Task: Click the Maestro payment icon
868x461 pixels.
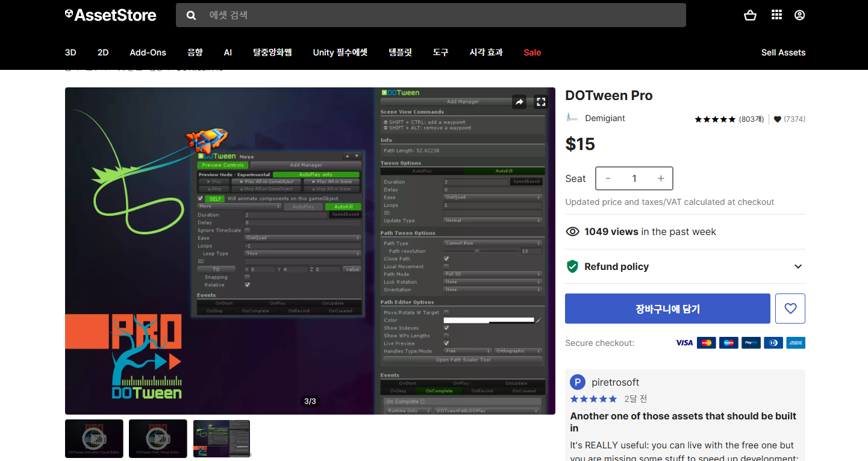Action: click(729, 343)
